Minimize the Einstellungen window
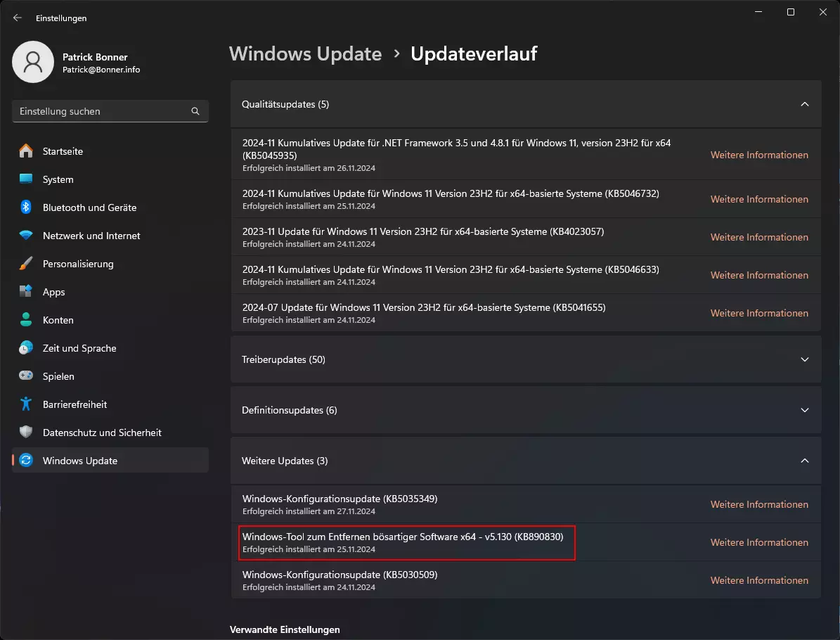840x640 pixels. click(x=758, y=12)
